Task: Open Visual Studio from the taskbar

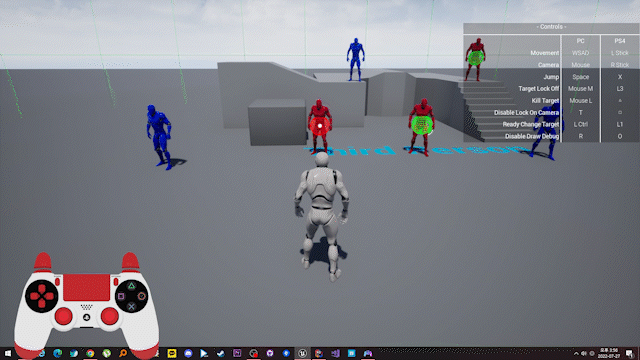Action: coord(335,353)
